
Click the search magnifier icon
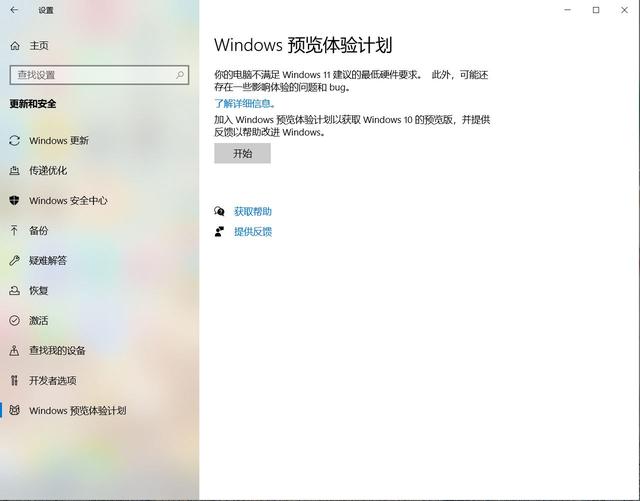(x=180, y=75)
